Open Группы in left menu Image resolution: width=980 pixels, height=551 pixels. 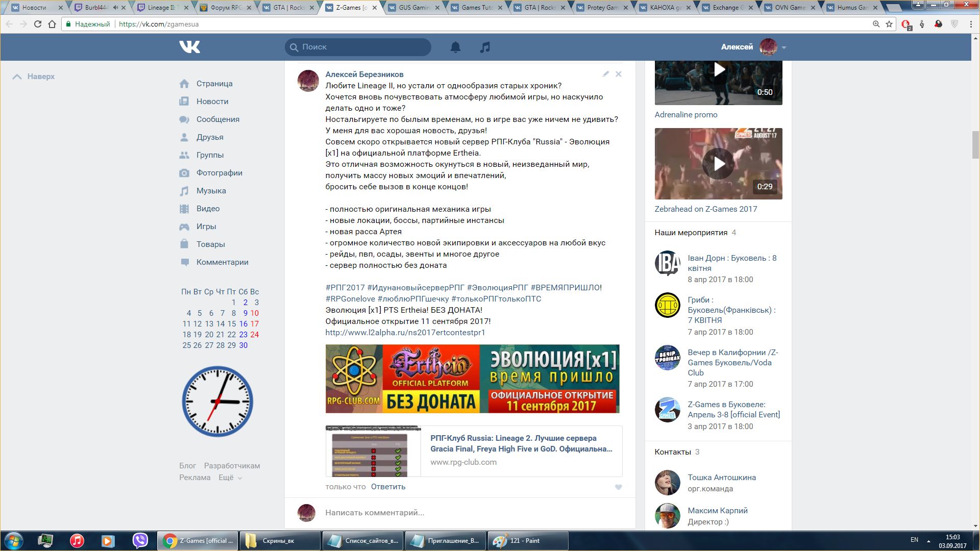click(210, 155)
